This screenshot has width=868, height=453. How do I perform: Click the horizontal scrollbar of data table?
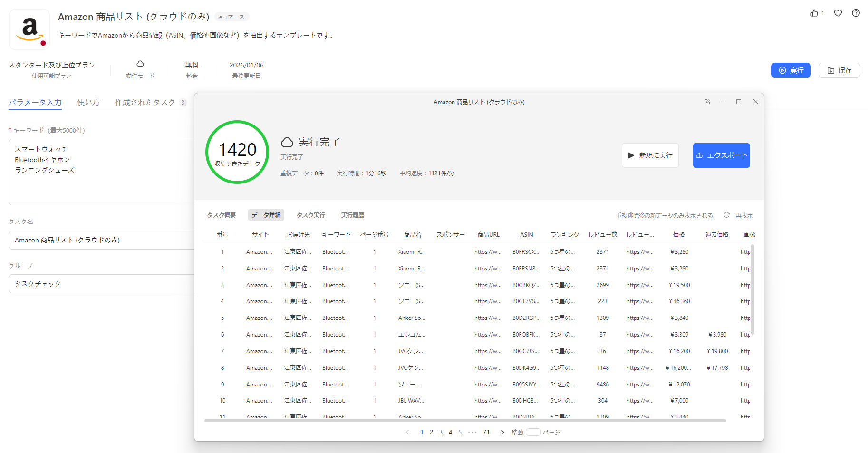pyautogui.click(x=465, y=421)
